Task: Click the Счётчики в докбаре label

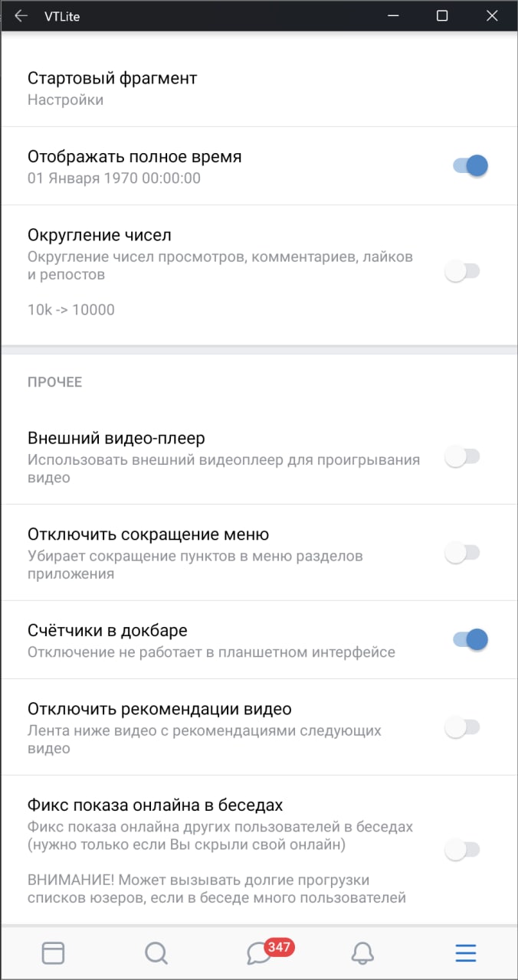Action: point(107,630)
